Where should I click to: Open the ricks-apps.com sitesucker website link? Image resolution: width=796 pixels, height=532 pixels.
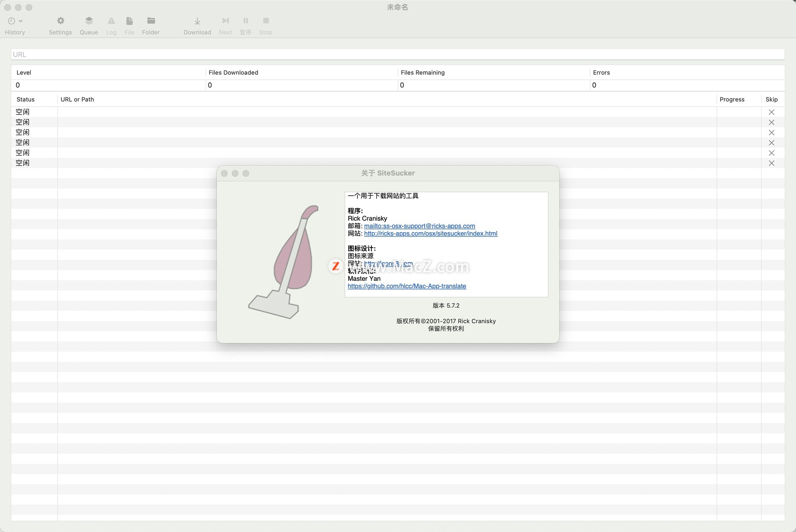[431, 233]
